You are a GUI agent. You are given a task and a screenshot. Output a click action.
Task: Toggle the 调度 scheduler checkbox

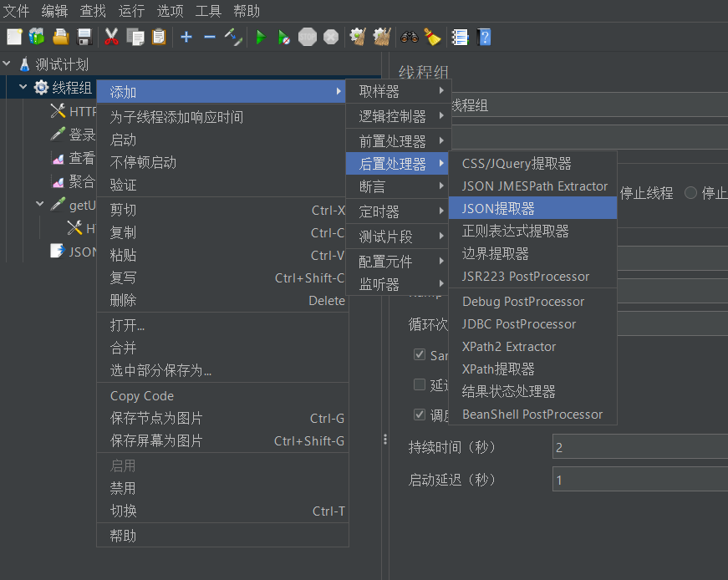tap(420, 415)
